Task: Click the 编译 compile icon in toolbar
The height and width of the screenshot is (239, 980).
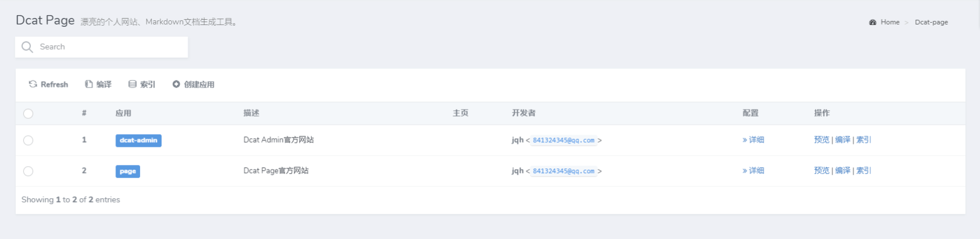Action: click(89, 84)
